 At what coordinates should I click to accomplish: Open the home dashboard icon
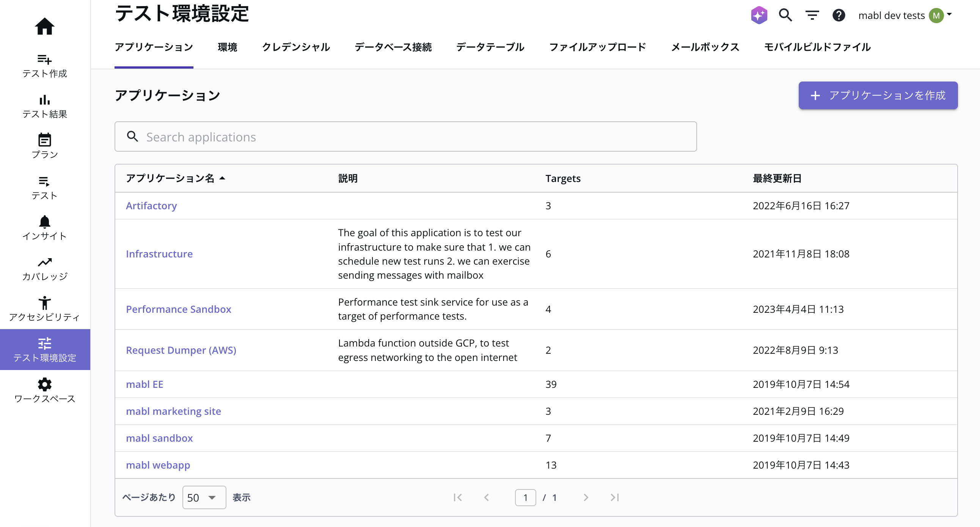click(45, 27)
